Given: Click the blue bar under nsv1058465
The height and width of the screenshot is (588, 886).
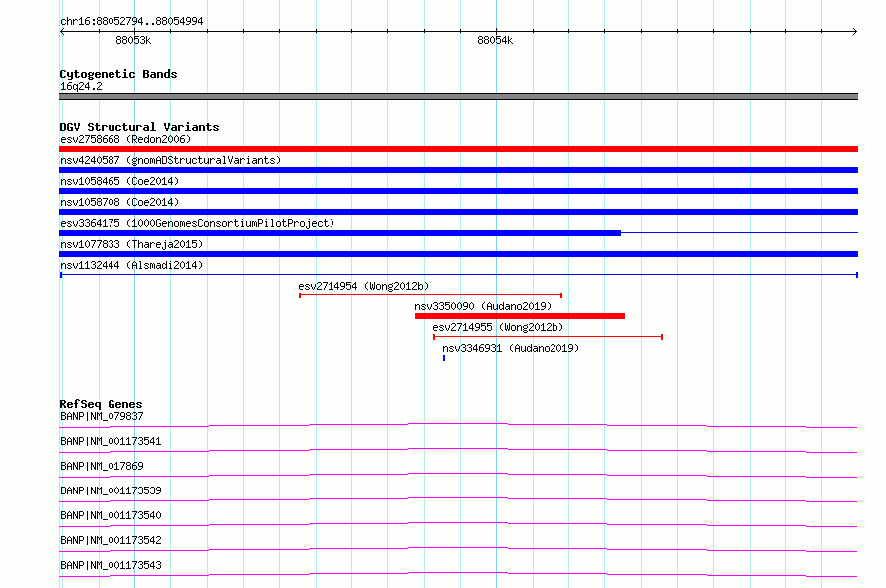Looking at the screenshot, I should (x=458, y=191).
